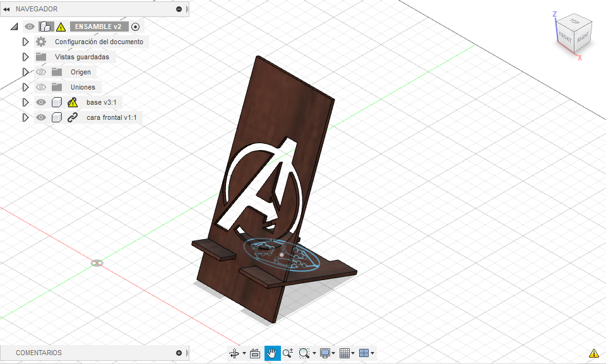Show the Uniones folder

click(x=41, y=87)
